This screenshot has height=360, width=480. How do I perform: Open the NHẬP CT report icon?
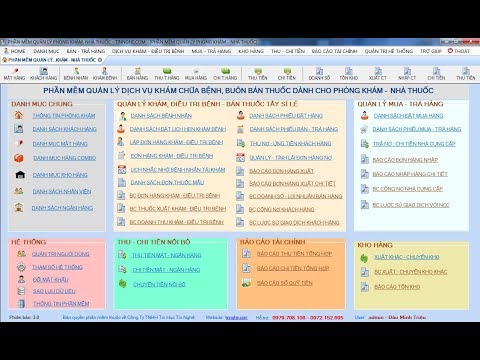pos(407,74)
